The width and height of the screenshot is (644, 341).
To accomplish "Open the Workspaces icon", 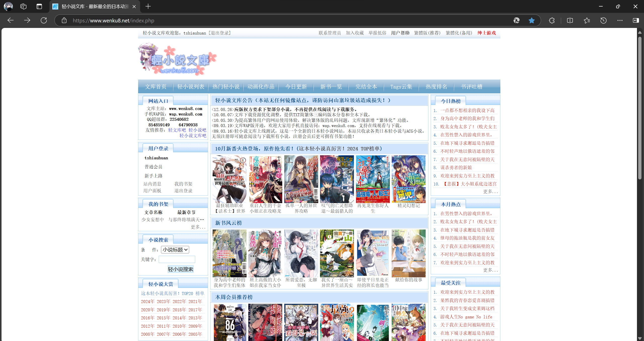I will click(23, 6).
